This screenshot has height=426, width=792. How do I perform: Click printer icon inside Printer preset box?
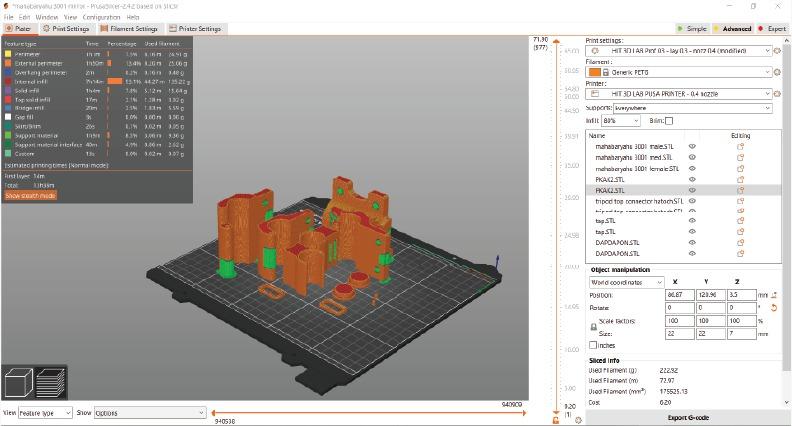(x=595, y=94)
